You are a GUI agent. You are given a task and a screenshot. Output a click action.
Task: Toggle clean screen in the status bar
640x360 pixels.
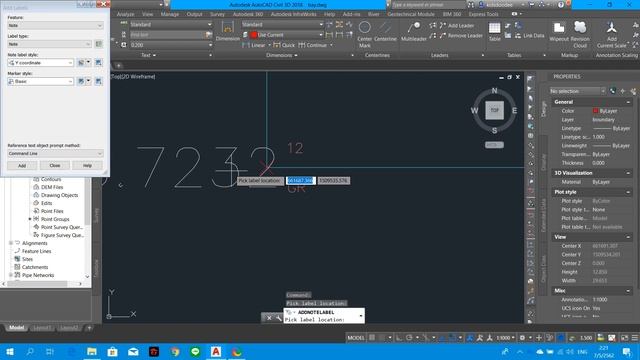624,338
